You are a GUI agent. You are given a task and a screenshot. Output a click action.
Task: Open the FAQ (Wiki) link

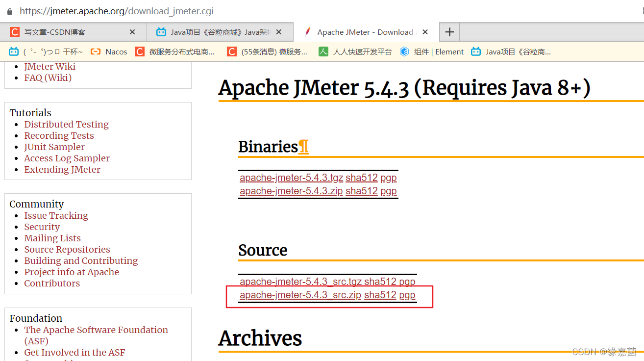pyautogui.click(x=48, y=77)
